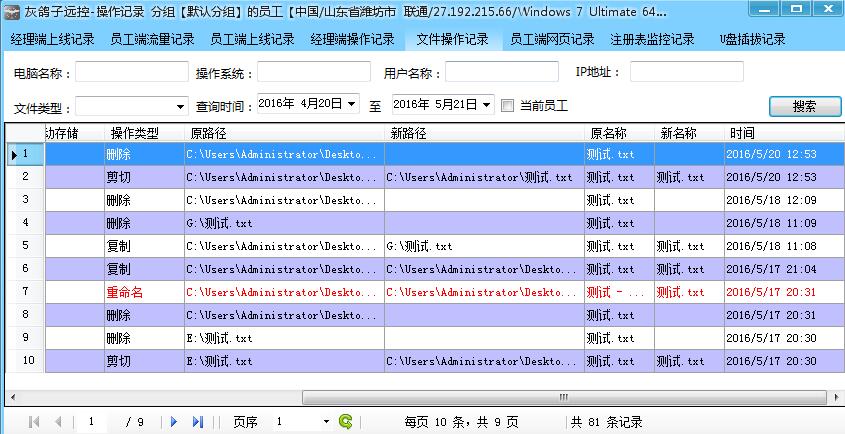Switch to 注册表监控记录 tab
The image size is (845, 434).
(x=652, y=40)
